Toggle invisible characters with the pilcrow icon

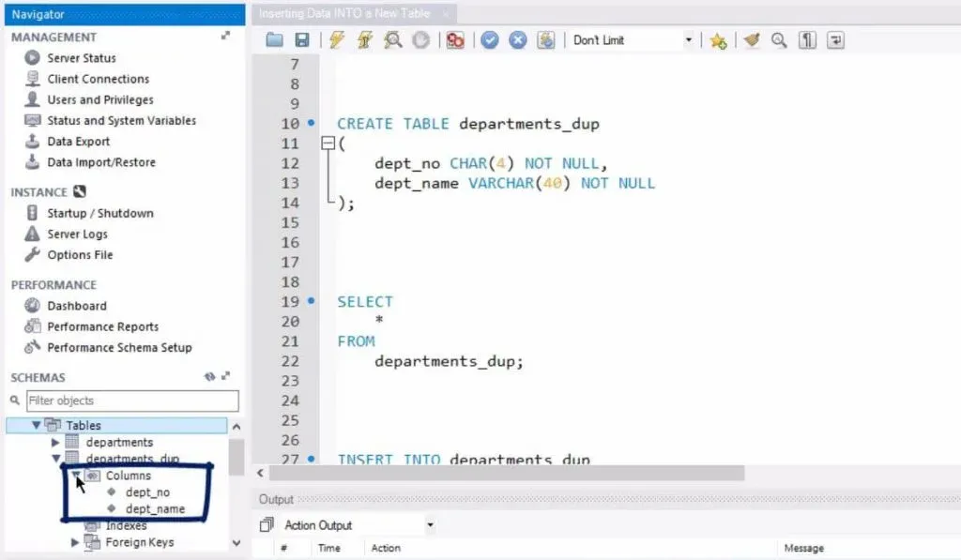(807, 40)
